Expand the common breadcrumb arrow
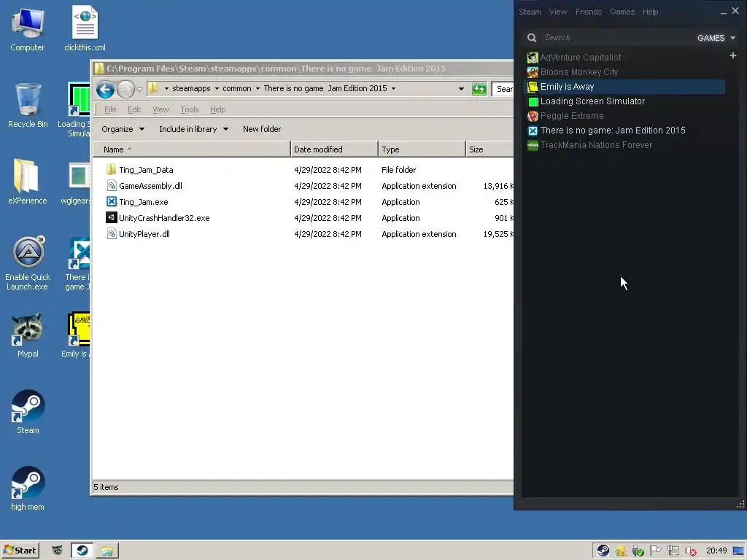 [258, 88]
